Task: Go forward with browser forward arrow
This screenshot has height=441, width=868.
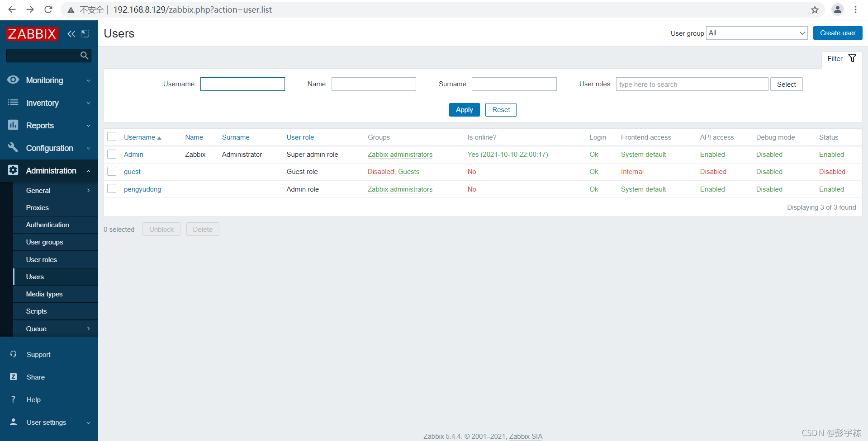Action: 30,9
